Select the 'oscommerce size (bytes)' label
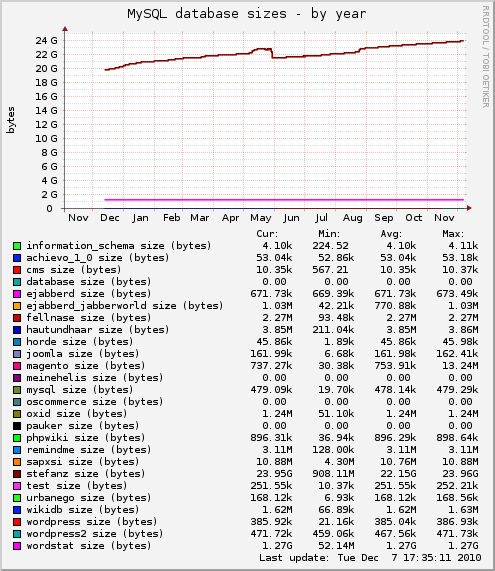 click(x=95, y=402)
